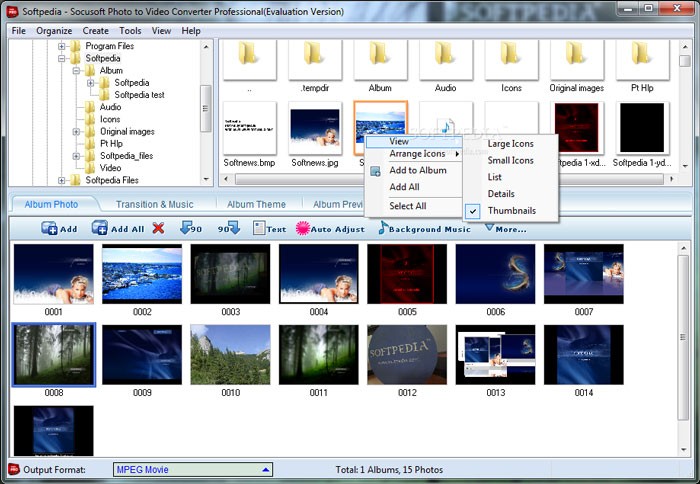This screenshot has height=484, width=700.
Task: Expand the Softpedia Files tree node
Action: 62,180
